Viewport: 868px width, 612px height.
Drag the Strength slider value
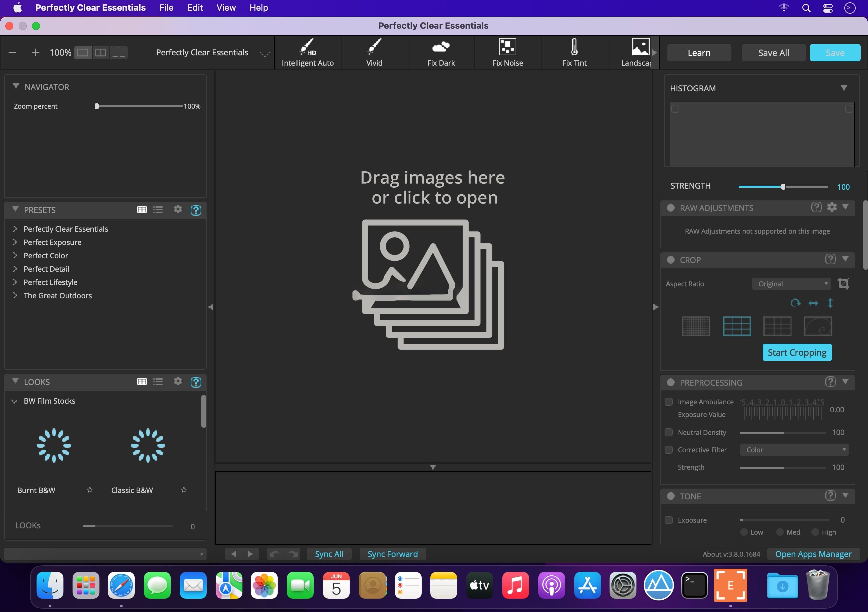tap(784, 187)
